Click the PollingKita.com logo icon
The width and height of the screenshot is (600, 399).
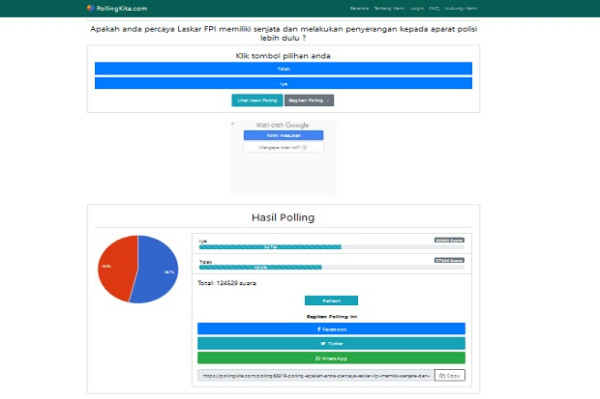pyautogui.click(x=90, y=8)
